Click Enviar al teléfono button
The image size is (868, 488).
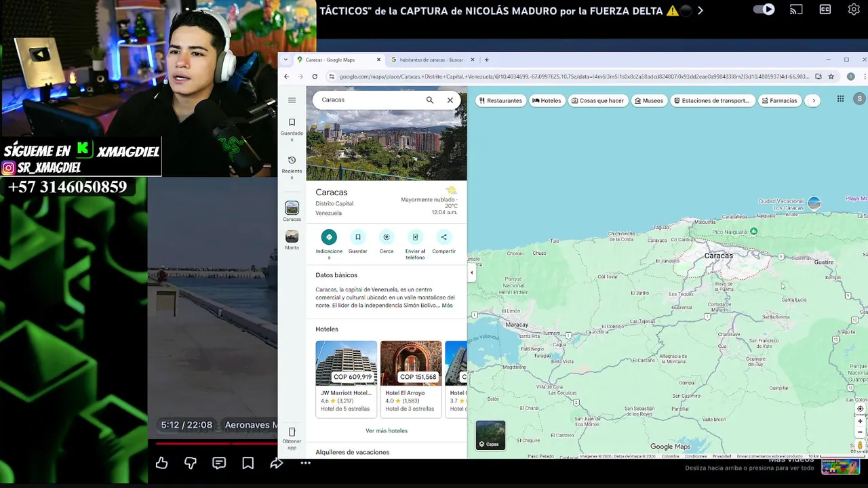pyautogui.click(x=415, y=244)
